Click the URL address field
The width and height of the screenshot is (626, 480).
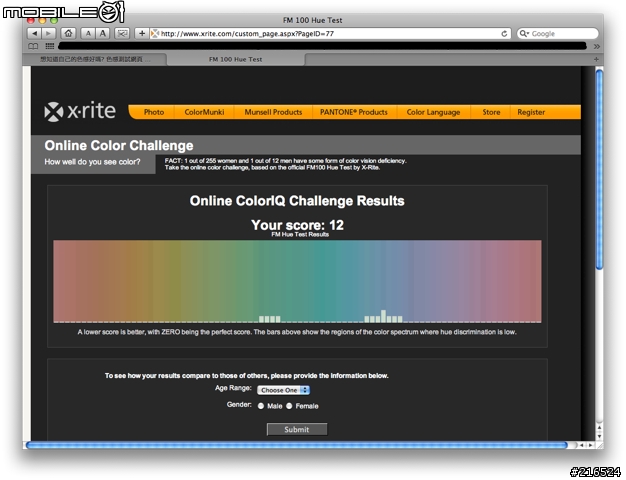tap(330, 34)
